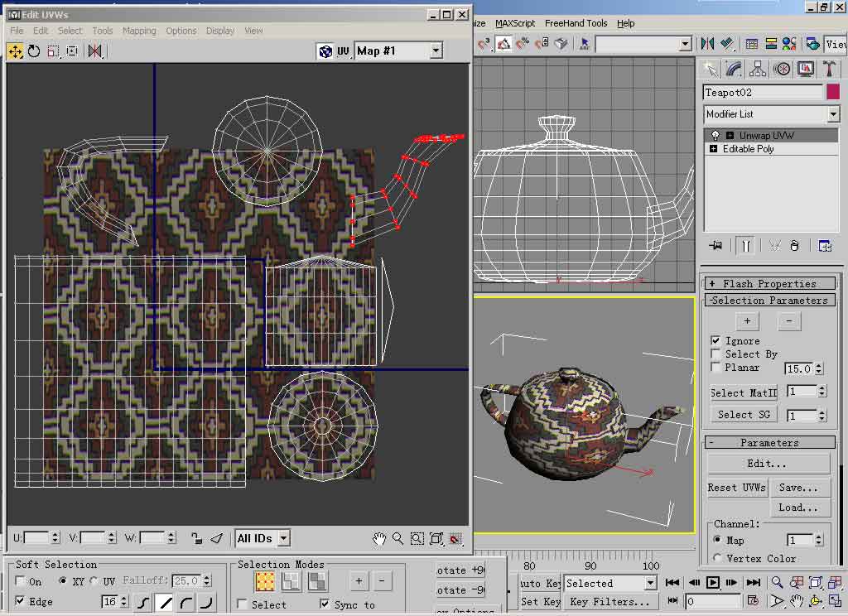Screen dimensions: 848x616
Task: Click the Teapot02 object color swatch
Action: 832,92
